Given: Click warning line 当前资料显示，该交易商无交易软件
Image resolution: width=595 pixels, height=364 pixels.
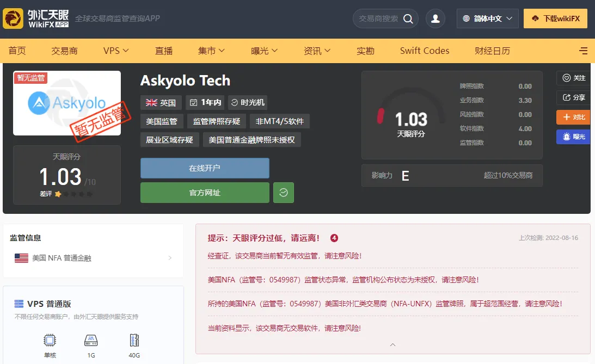Looking at the screenshot, I should [x=284, y=328].
